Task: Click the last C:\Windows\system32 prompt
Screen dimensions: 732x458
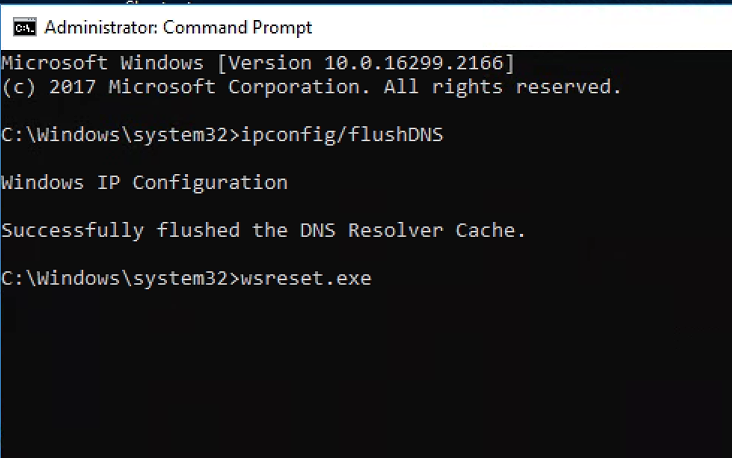Action: [114, 278]
